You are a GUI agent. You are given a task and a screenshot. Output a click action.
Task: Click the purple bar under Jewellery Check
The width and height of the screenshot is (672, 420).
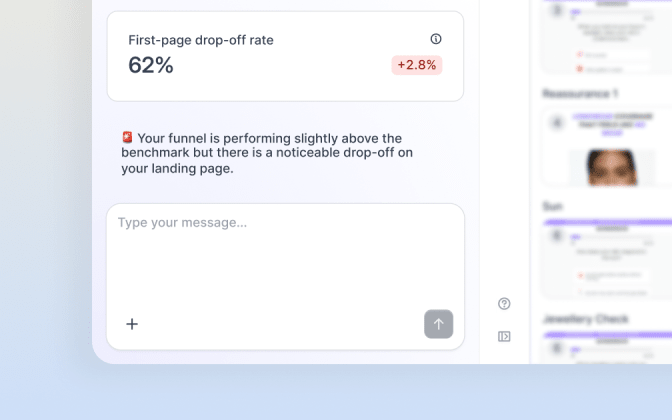[x=608, y=335]
